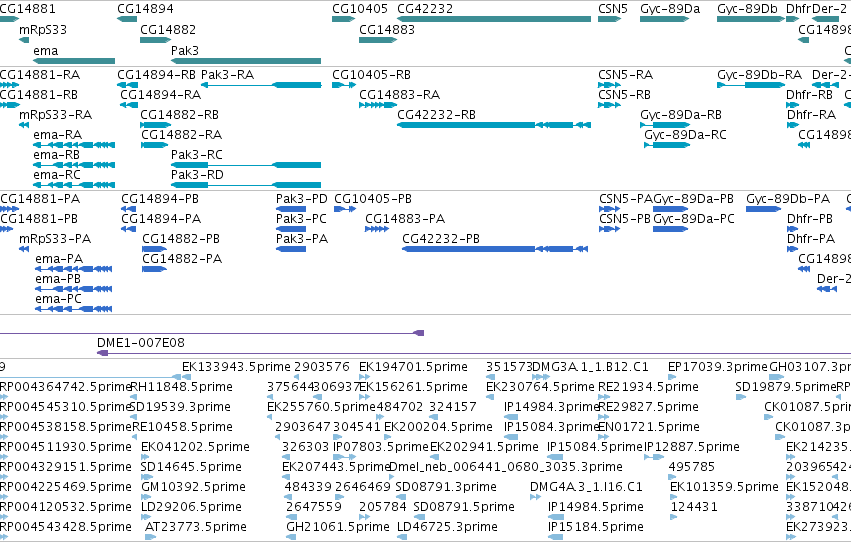This screenshot has height=542, width=851.
Task: Click the 'Gyc-89Db-RA' transcript label
Action: [x=759, y=75]
